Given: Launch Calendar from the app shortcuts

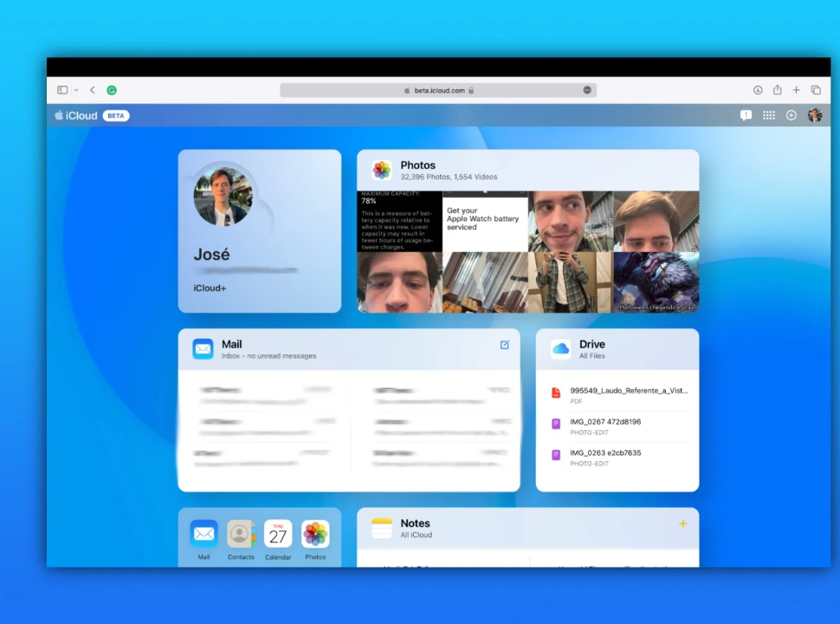Looking at the screenshot, I should pos(278,534).
